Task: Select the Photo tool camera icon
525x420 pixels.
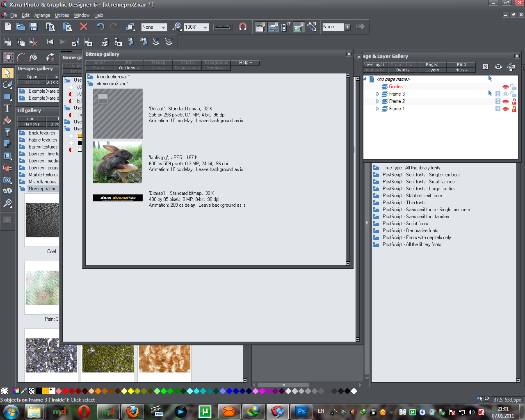Action: (x=7, y=180)
